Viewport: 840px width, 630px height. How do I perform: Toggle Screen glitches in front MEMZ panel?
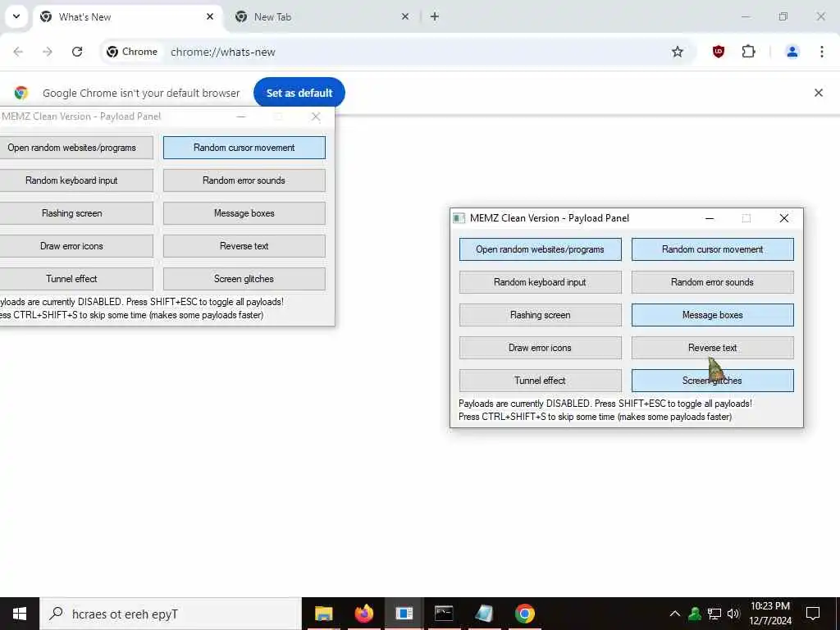713,381
